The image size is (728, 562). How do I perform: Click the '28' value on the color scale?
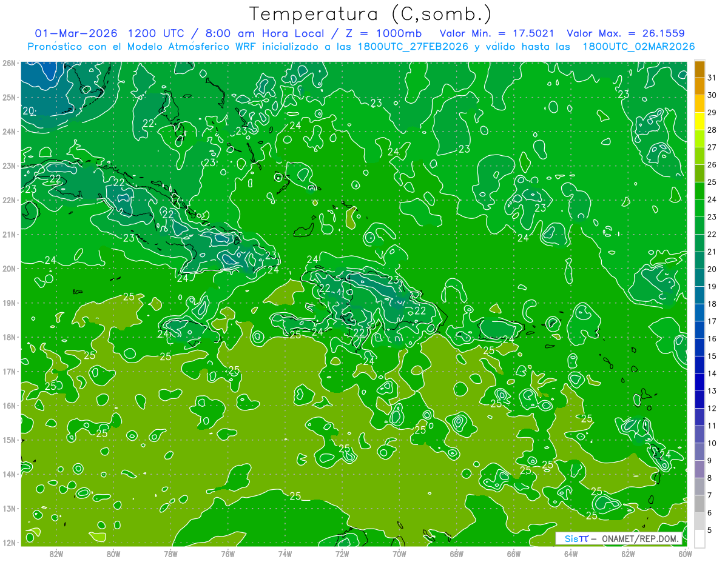click(712, 130)
